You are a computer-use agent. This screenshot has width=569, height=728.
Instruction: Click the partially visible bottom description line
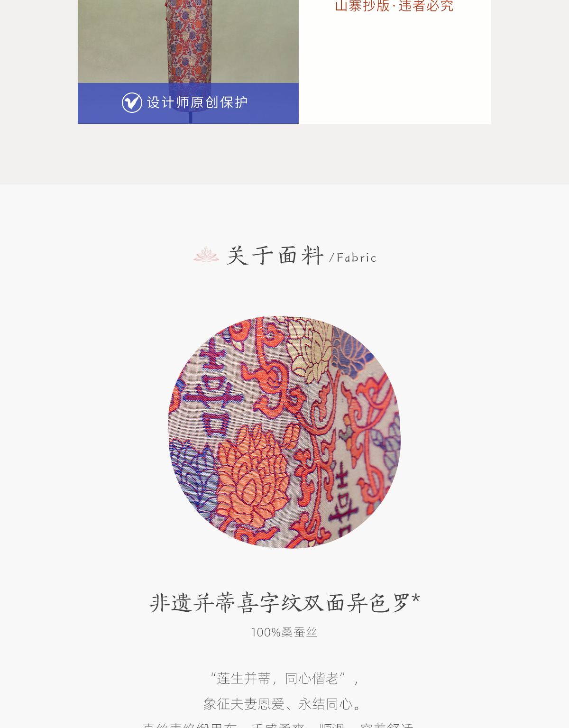coord(280,725)
